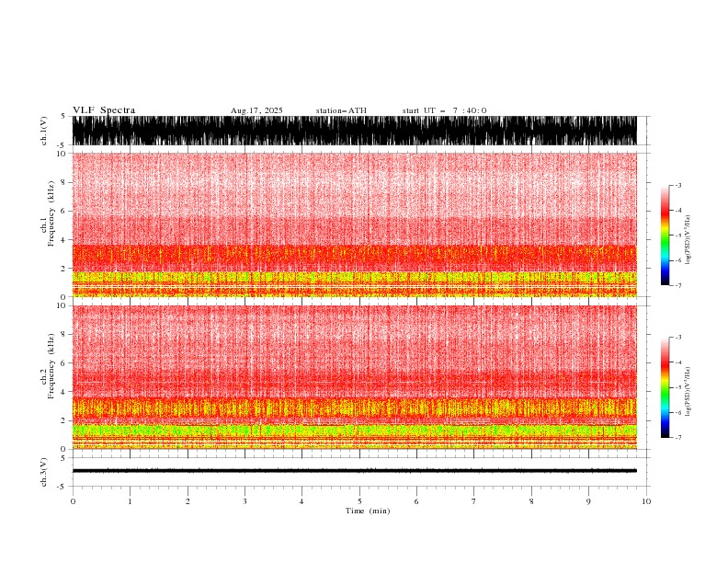Click the ch.1 colorbar "log(PSD)(V²/Hz)" label

coord(688,240)
